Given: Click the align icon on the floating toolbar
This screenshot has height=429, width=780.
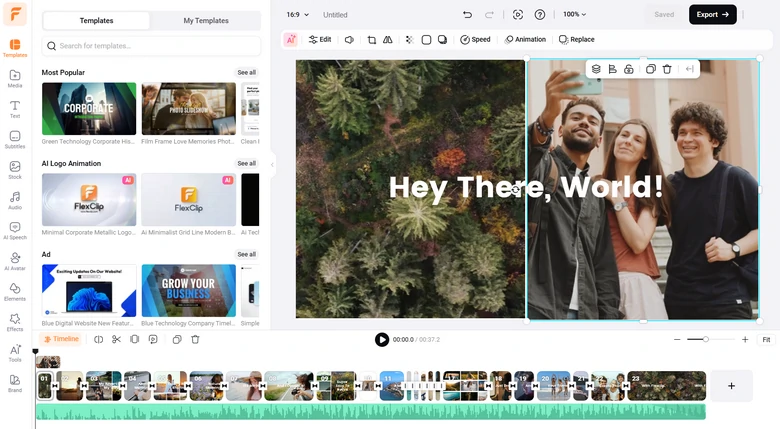Looking at the screenshot, I should 612,69.
